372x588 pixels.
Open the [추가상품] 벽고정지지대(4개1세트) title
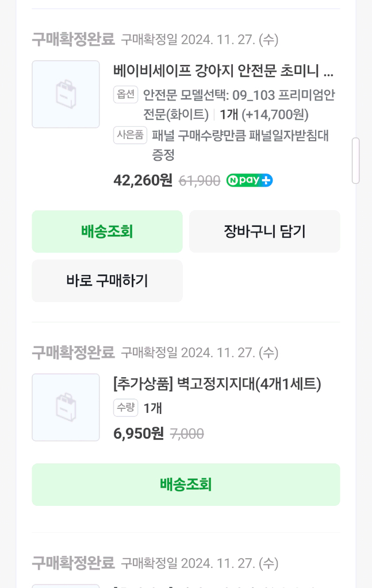click(x=217, y=384)
